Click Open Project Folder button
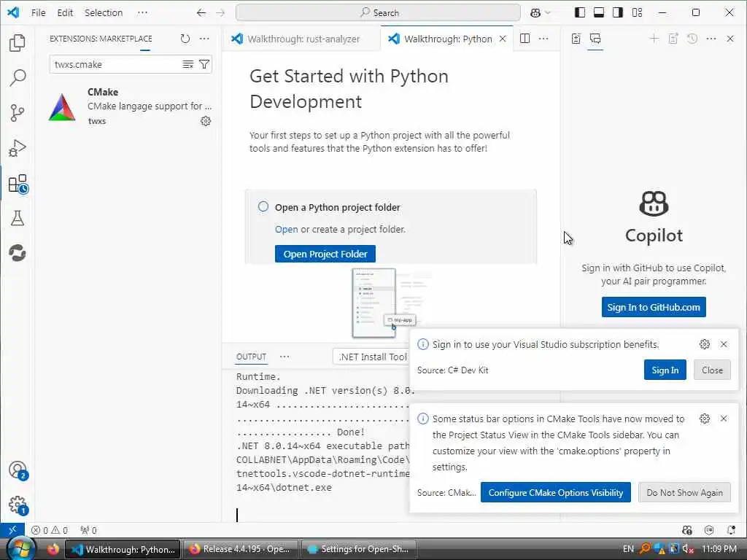 click(x=325, y=254)
